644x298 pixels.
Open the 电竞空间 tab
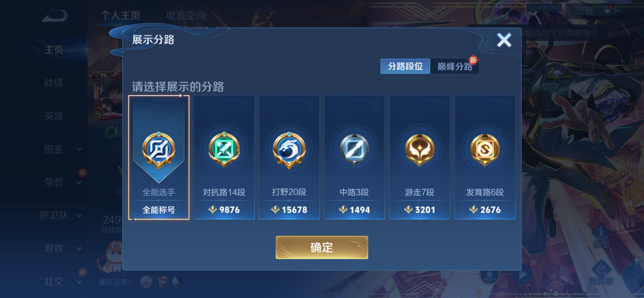pyautogui.click(x=186, y=15)
